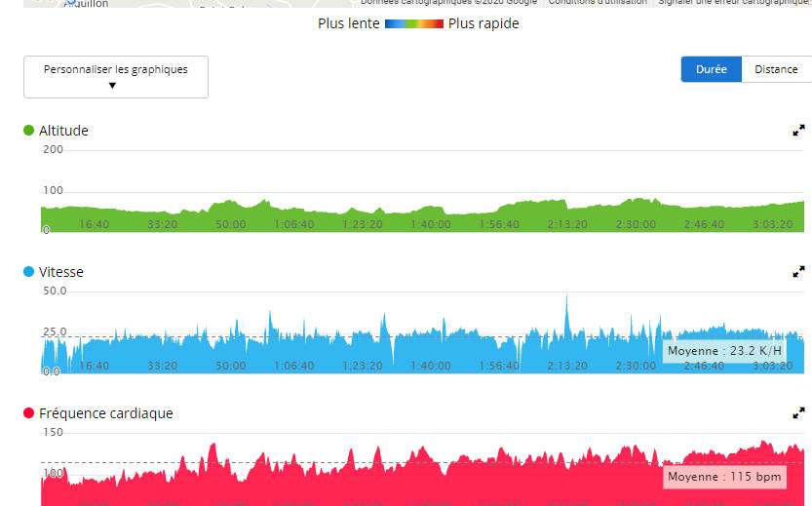812x506 pixels.
Task: Click the Vitesse chart title
Action: click(x=61, y=272)
